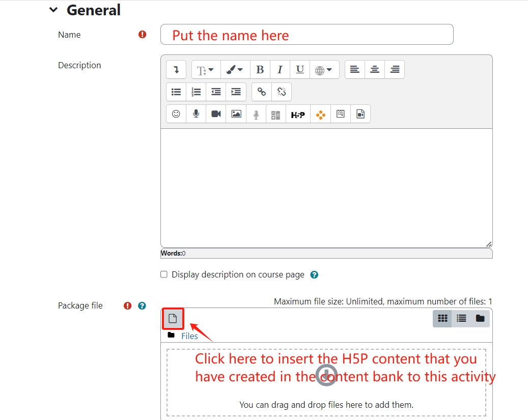Click inside the Name input field

[x=305, y=35]
